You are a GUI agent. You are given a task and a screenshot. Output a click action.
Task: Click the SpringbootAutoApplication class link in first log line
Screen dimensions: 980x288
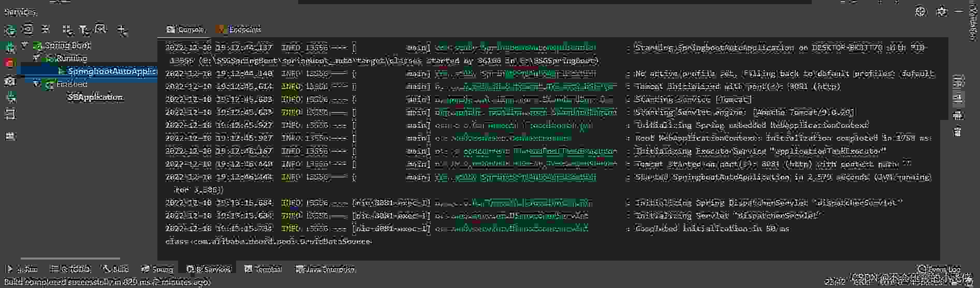(516, 48)
